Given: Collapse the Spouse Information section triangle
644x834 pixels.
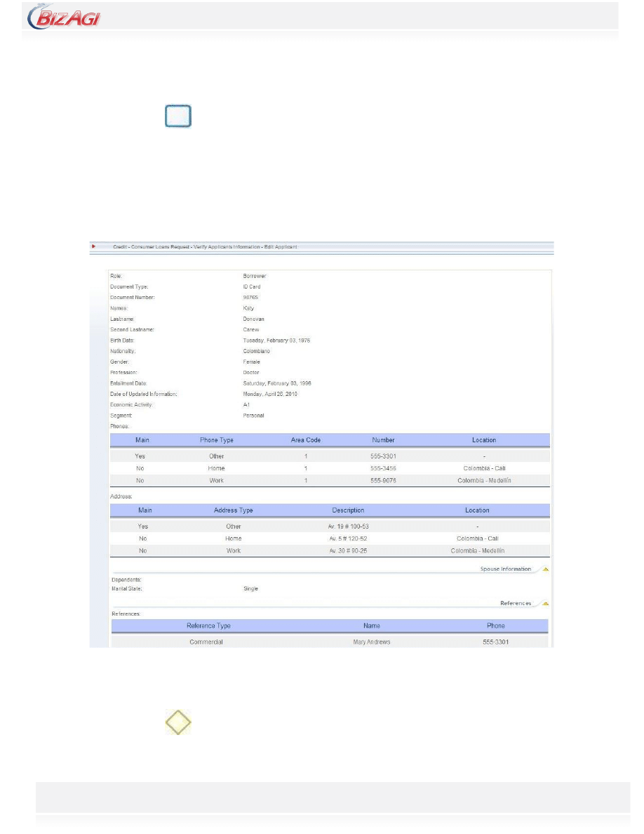Looking at the screenshot, I should click(x=545, y=569).
